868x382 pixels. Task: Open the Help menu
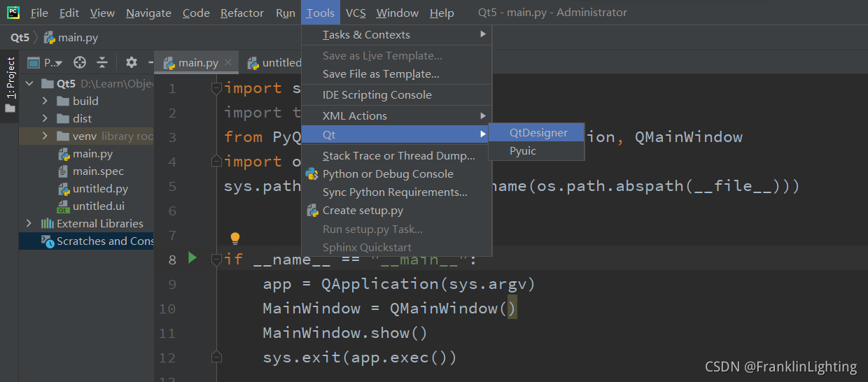tap(442, 13)
